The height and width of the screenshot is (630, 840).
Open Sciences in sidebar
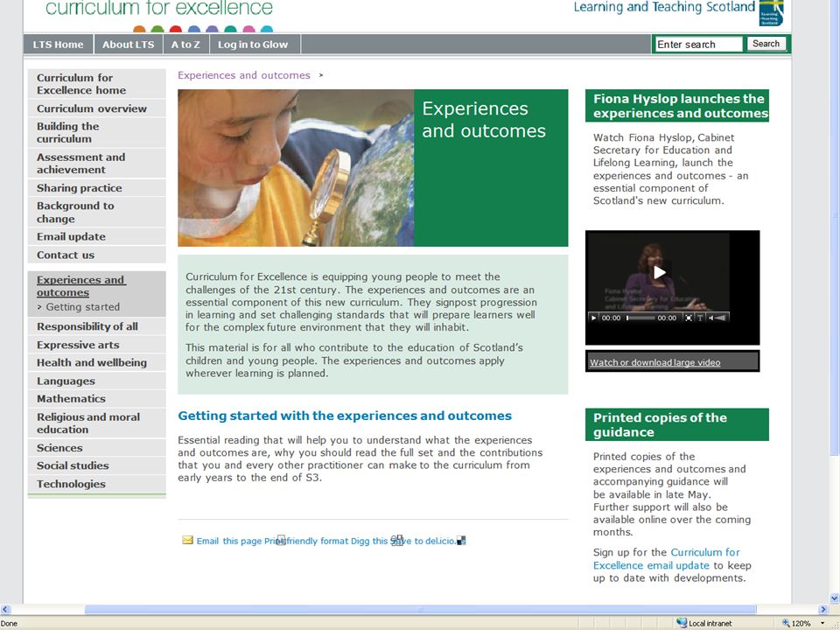tap(97, 447)
